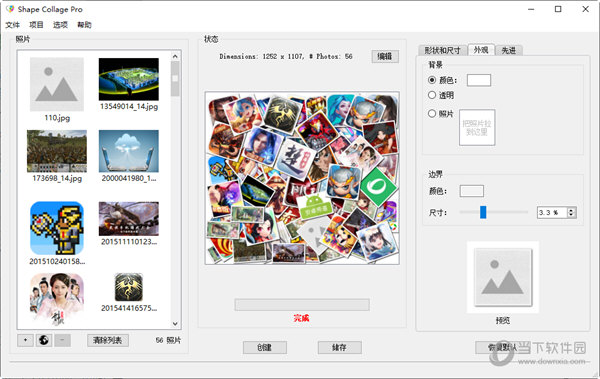Select the 201541416575 dragon emblem thumbnail
This screenshot has height=379, width=600.
pyautogui.click(x=129, y=288)
